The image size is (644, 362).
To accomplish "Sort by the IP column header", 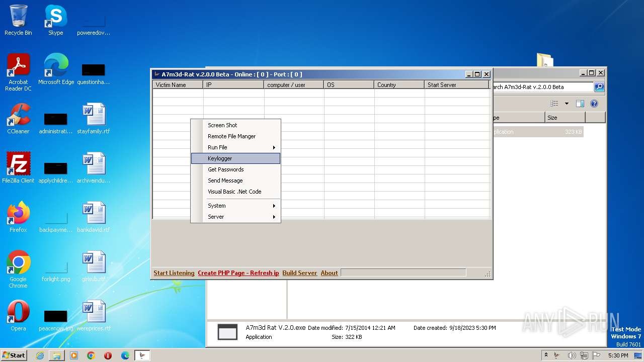I will click(x=233, y=85).
